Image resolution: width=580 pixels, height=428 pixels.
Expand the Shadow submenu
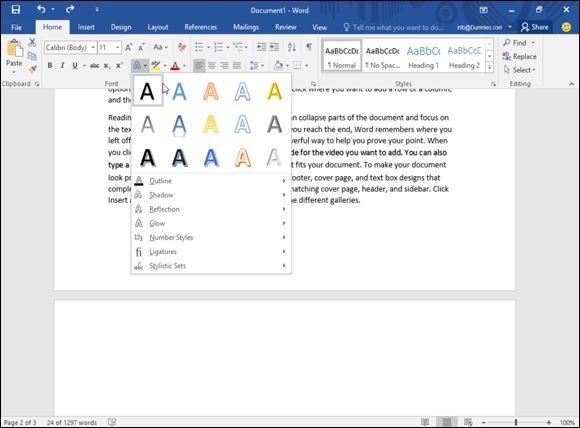(211, 195)
